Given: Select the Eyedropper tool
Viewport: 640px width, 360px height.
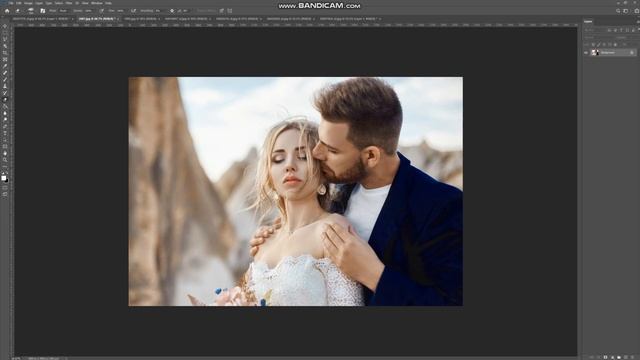Looking at the screenshot, I should point(5,66).
